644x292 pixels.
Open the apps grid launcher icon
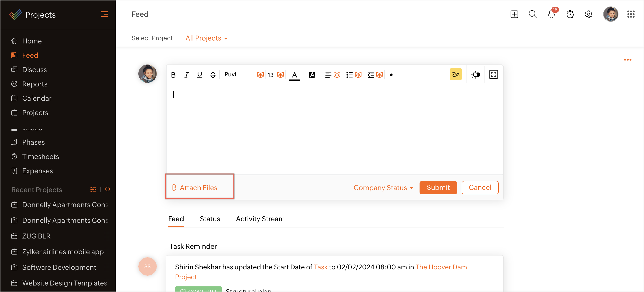click(631, 14)
